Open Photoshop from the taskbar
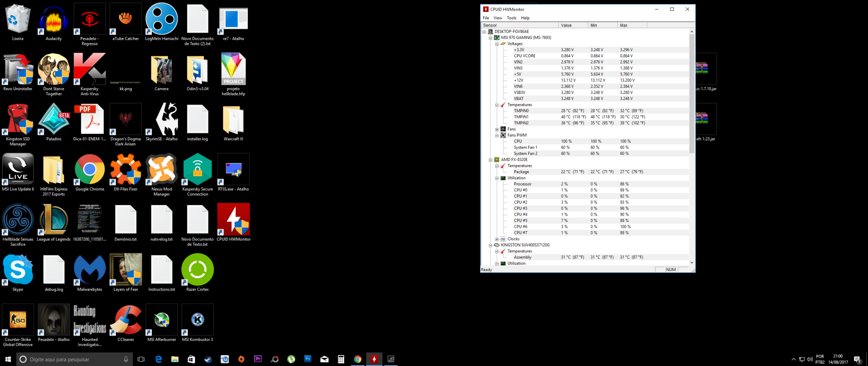 308,359
